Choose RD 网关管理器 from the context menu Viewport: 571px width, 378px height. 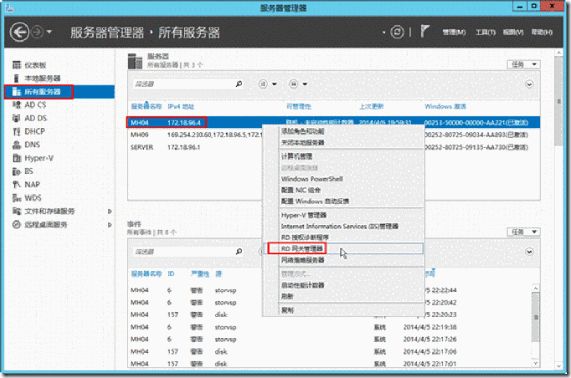(x=343, y=249)
